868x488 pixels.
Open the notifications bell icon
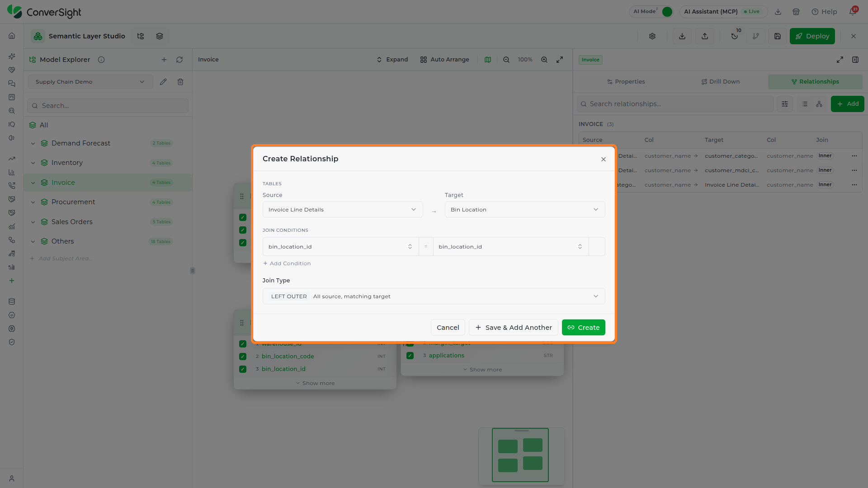pyautogui.click(x=853, y=12)
